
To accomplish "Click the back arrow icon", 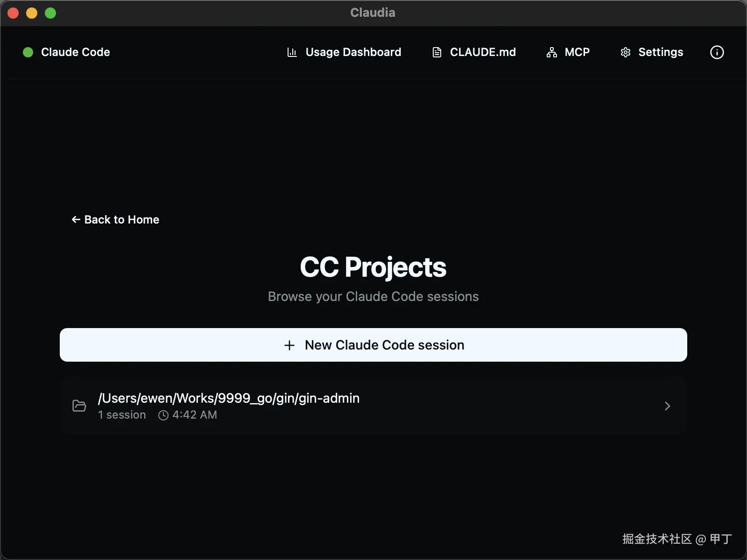I will coord(76,219).
